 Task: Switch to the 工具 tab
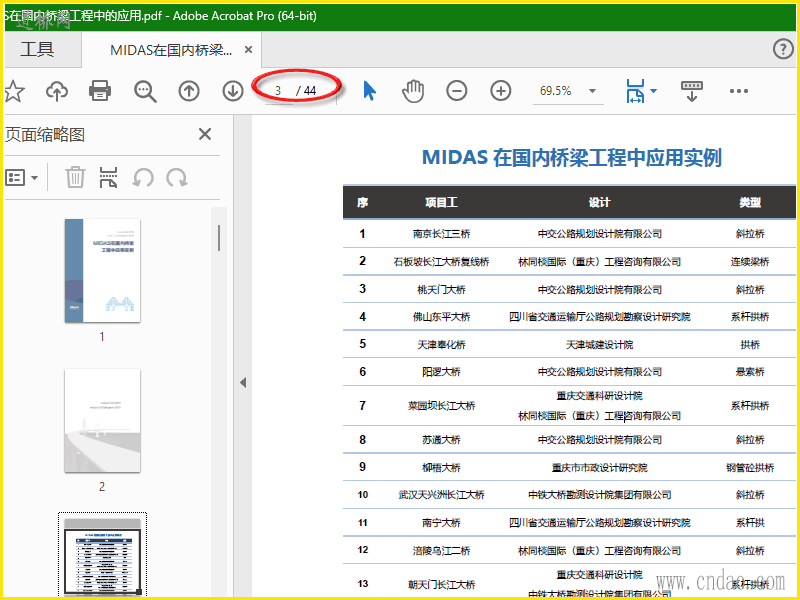(37, 49)
